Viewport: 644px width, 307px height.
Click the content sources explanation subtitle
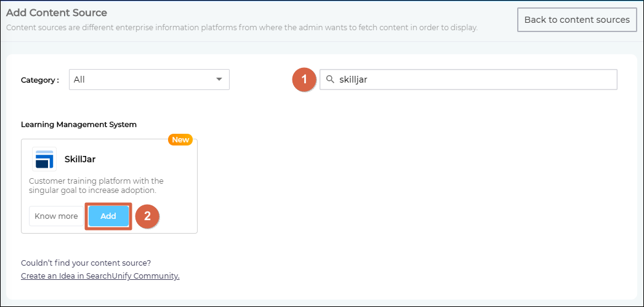click(241, 28)
